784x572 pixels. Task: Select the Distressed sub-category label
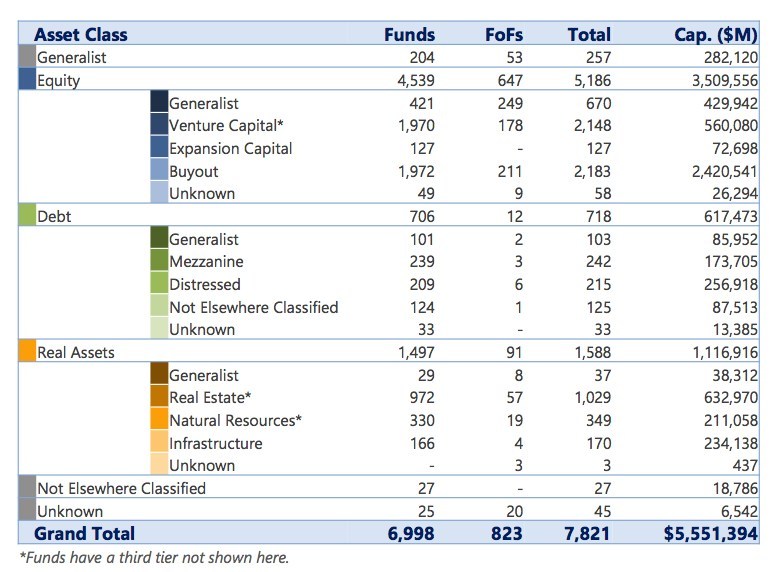206,284
